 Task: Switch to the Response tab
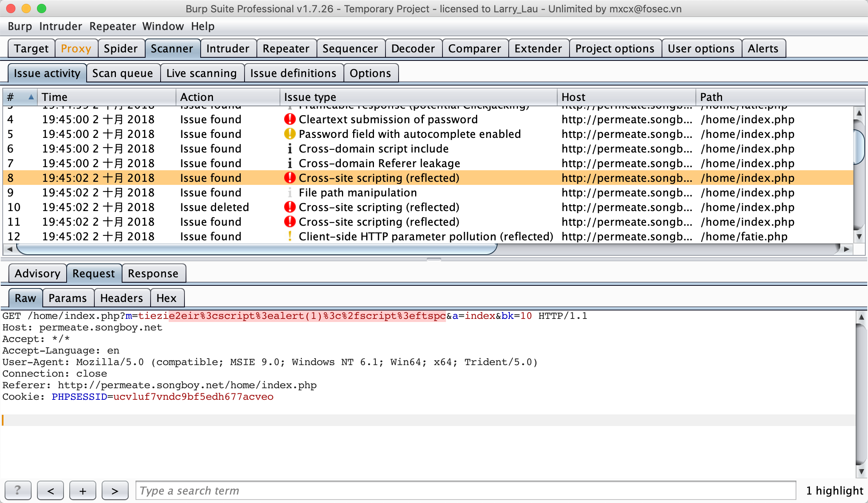(x=153, y=273)
